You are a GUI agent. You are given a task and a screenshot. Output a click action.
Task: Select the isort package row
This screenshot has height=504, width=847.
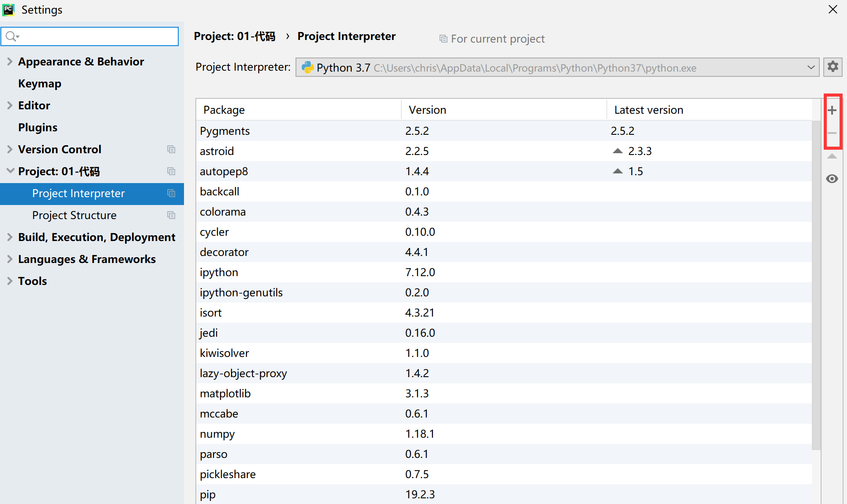coord(504,313)
